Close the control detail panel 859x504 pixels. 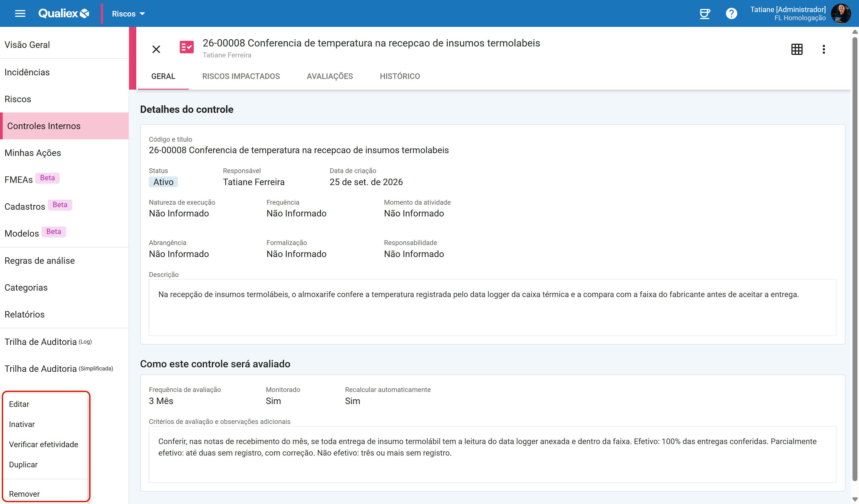156,50
